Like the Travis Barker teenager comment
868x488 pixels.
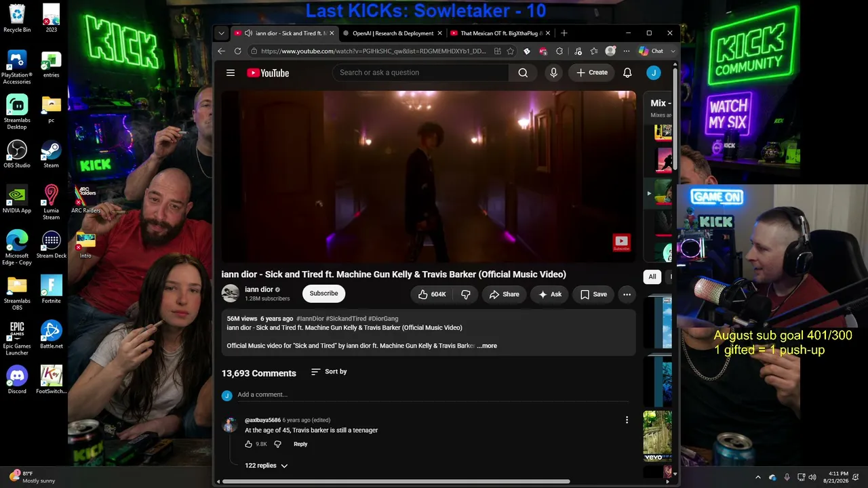point(248,444)
